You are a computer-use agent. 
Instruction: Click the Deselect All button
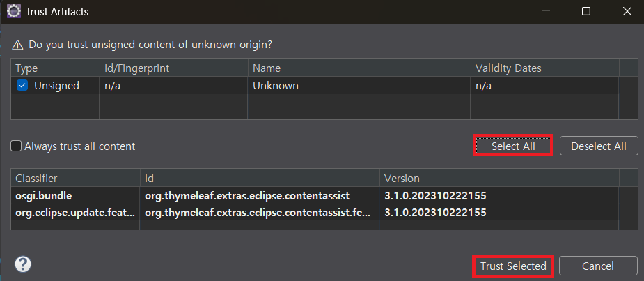click(599, 146)
